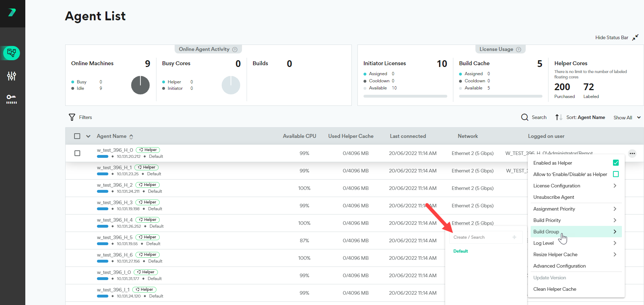Viewport: 644px width, 305px height.
Task: Click the Incredibuild logo in the sidebar
Action: coord(12,13)
